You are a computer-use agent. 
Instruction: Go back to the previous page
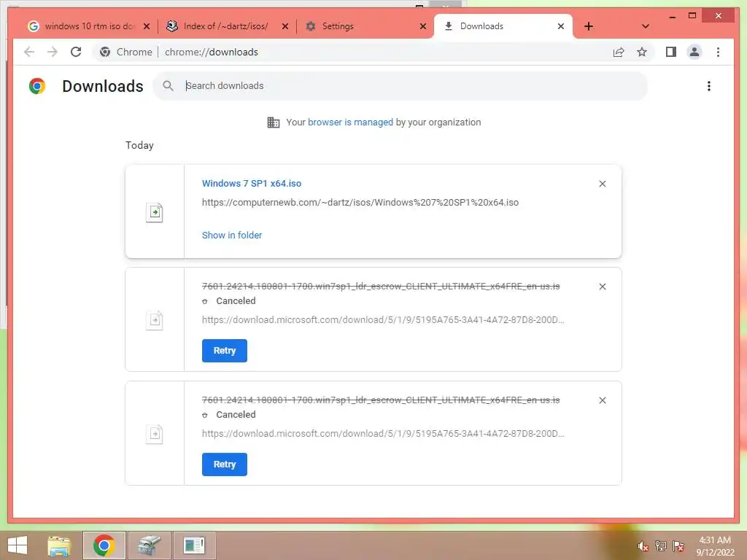[x=29, y=52]
